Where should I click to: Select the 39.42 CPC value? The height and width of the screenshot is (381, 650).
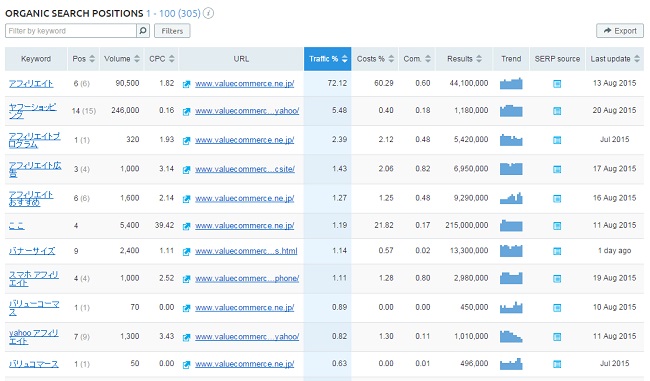(x=164, y=225)
